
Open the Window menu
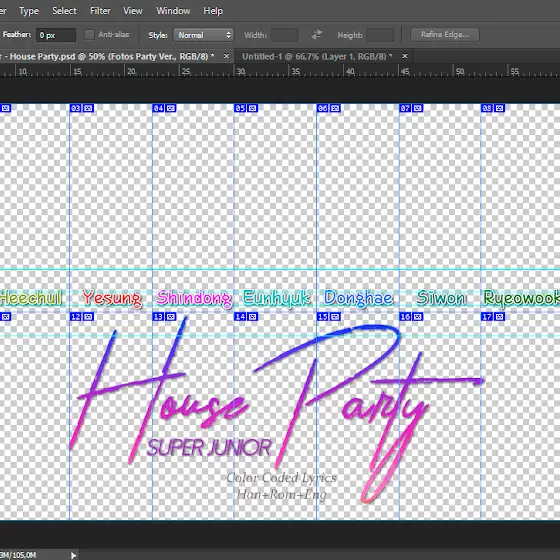click(173, 11)
